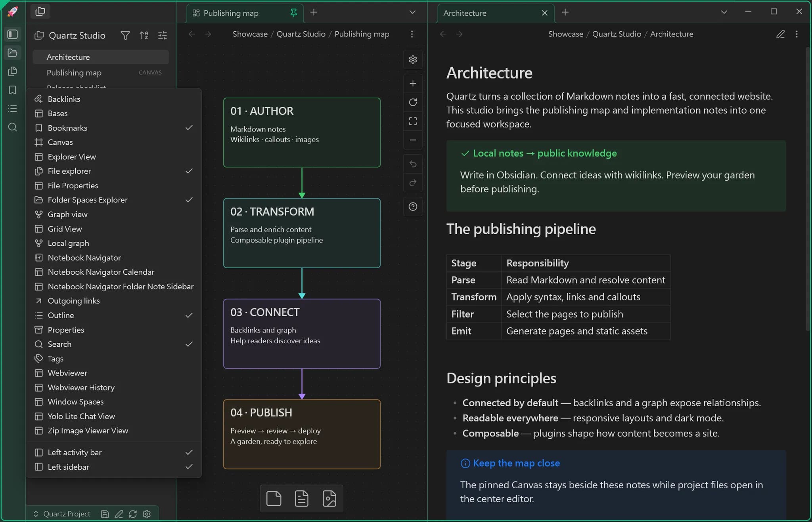Open Architecture file in explorer
Viewport: 812px width, 522px height.
[101, 57]
